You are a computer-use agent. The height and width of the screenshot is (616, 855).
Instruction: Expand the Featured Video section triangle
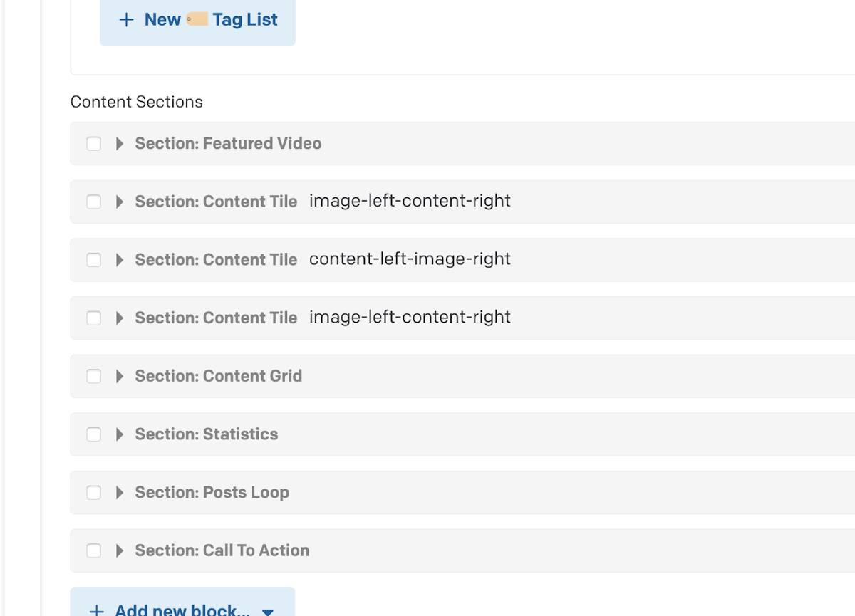120,144
